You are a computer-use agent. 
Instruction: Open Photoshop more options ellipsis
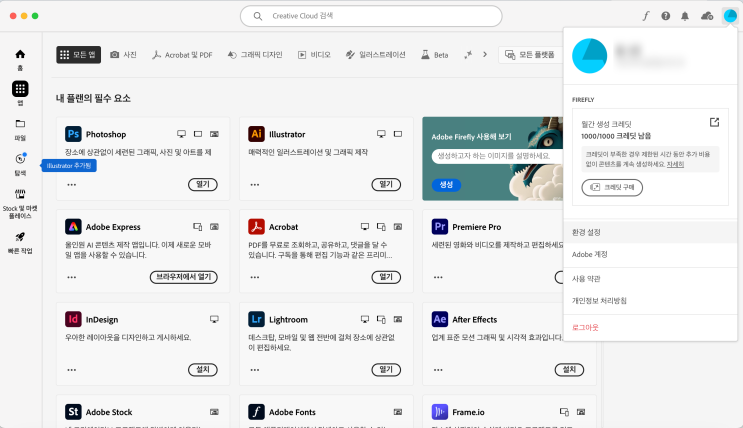point(72,184)
